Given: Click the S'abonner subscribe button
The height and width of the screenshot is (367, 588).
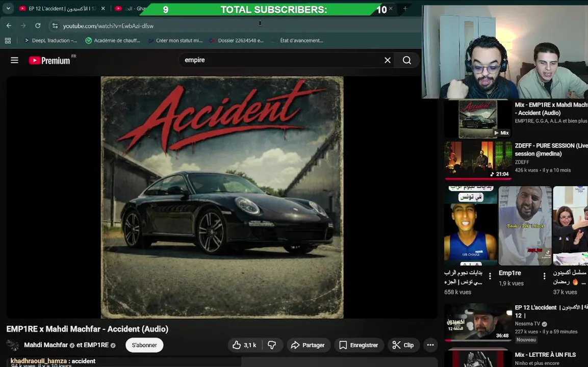Looking at the screenshot, I should [144, 345].
